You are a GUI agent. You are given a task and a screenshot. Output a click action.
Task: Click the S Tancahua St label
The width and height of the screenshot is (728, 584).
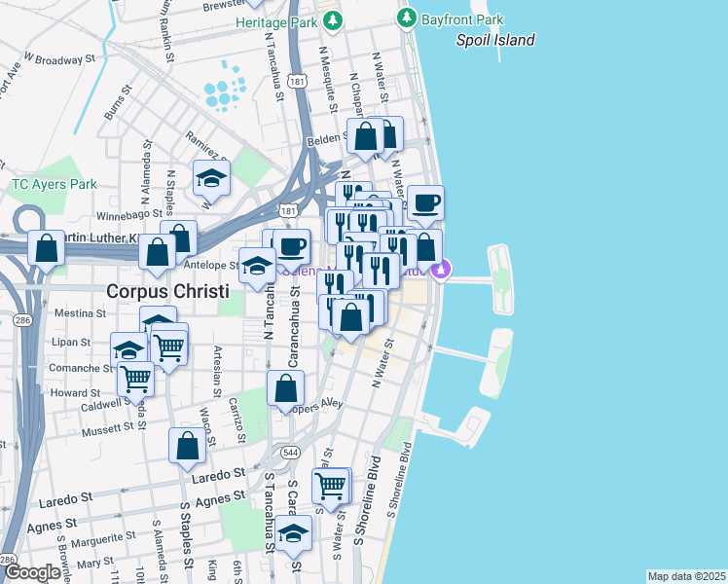click(x=270, y=513)
